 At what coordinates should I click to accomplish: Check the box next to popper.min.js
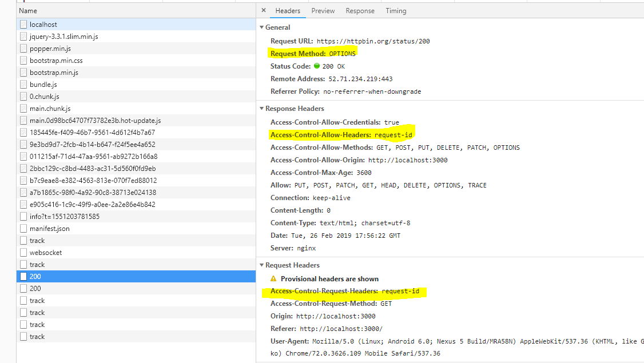(x=22, y=48)
